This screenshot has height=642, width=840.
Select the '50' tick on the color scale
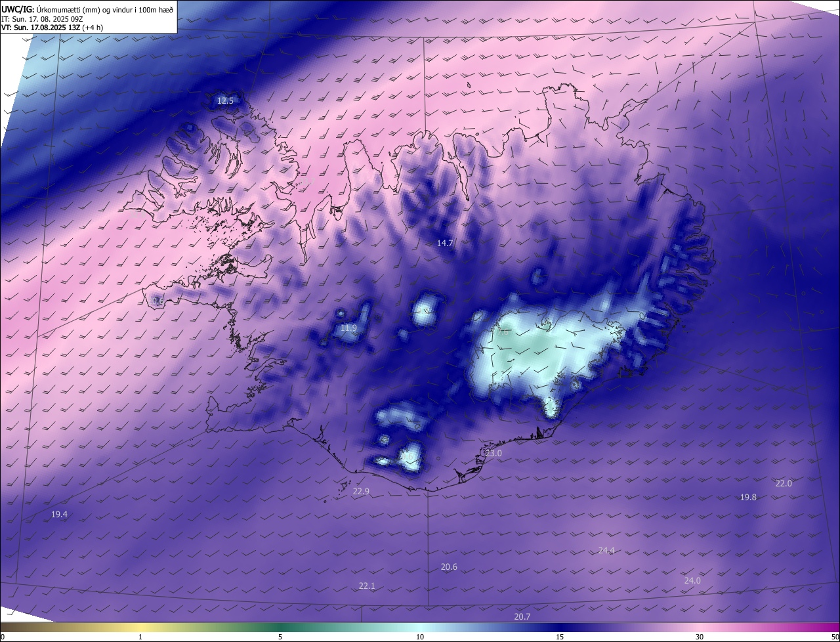[835, 637]
